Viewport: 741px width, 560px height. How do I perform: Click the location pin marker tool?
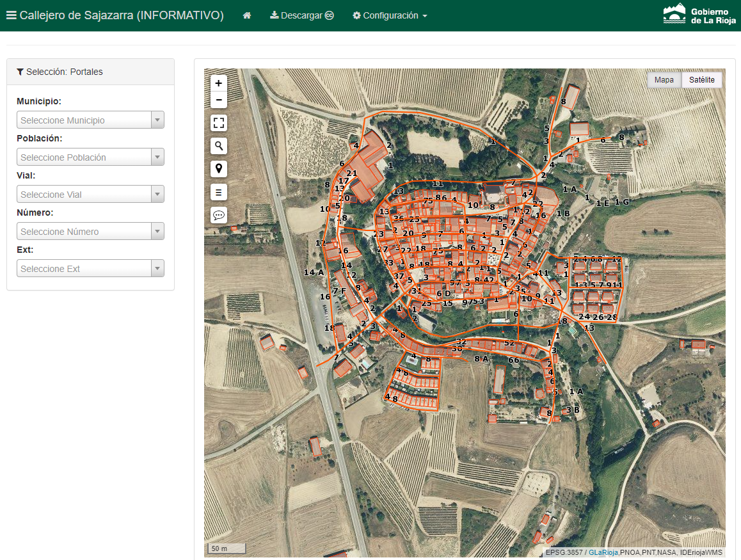tap(219, 169)
